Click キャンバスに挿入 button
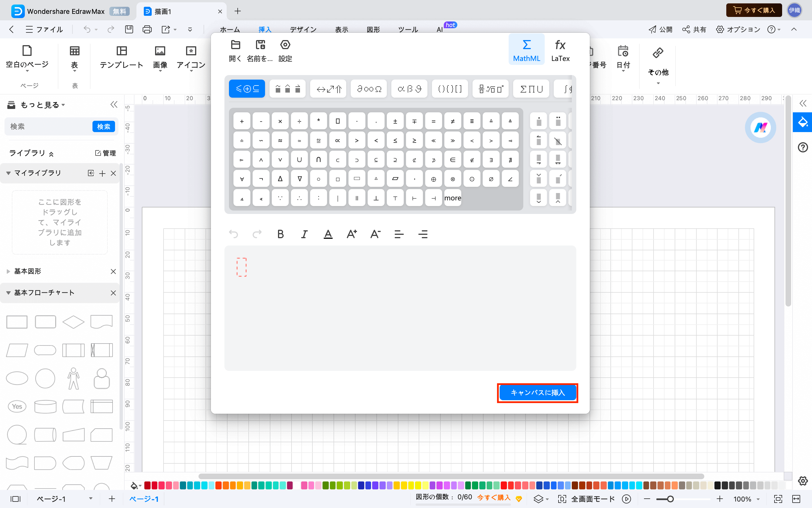This screenshot has width=812, height=508. point(538,392)
